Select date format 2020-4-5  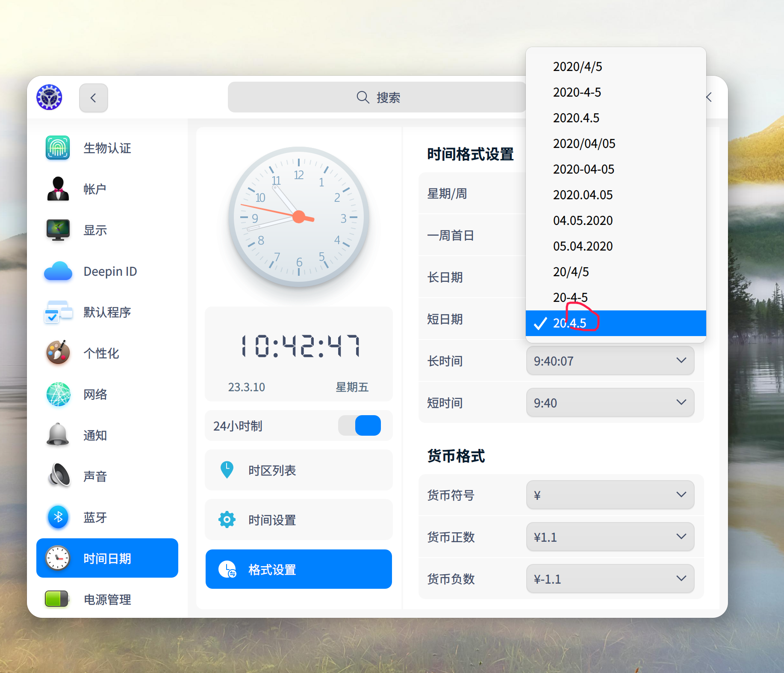(x=616, y=92)
